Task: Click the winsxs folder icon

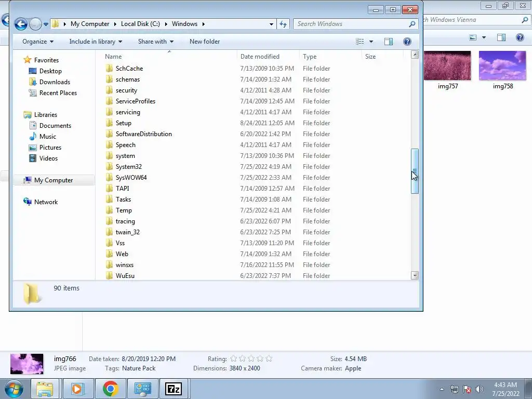Action: pyautogui.click(x=109, y=265)
